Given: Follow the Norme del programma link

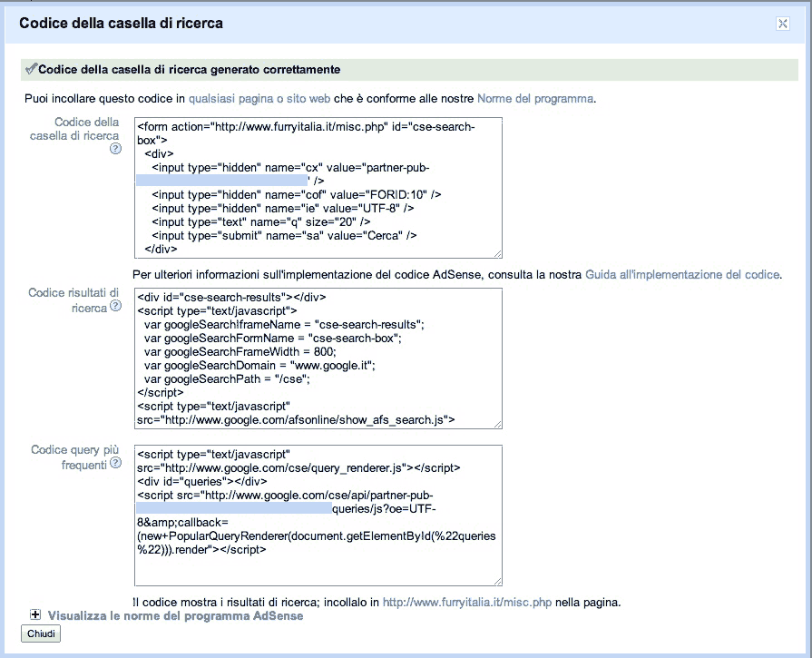Looking at the screenshot, I should pos(535,98).
